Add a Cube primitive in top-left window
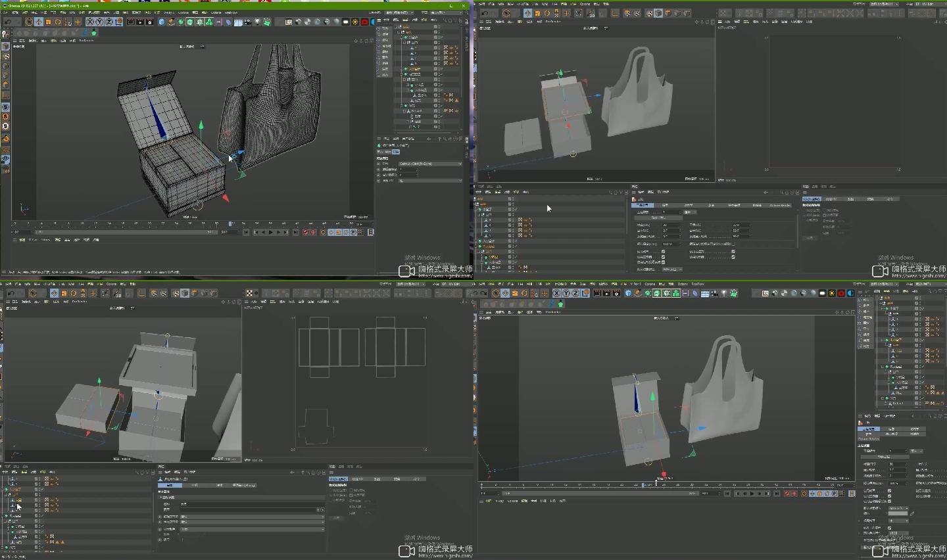The width and height of the screenshot is (947, 560). coord(162,22)
